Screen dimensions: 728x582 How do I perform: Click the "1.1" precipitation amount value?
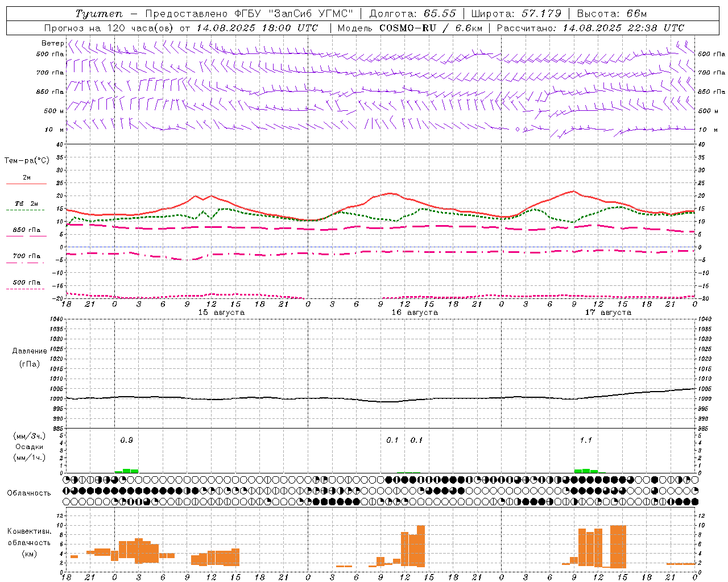click(x=586, y=440)
